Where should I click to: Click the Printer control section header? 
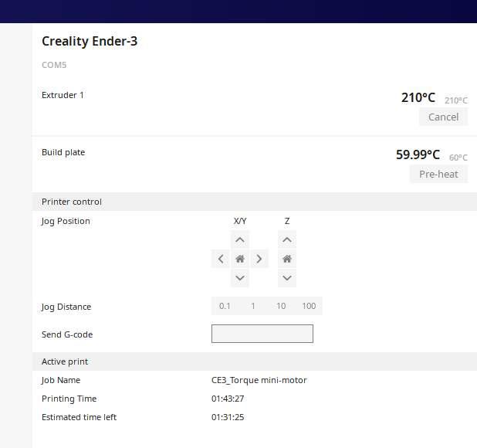72,202
